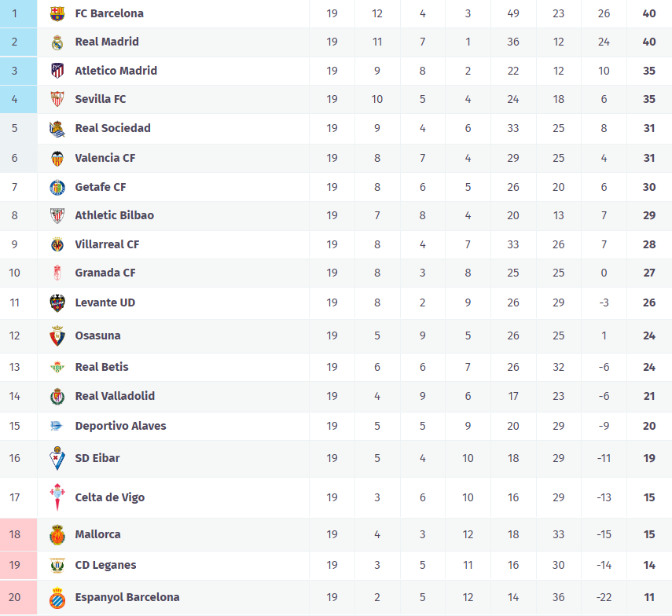The image size is (672, 616).
Task: Open the Real Valladolid team link
Action: 115,396
